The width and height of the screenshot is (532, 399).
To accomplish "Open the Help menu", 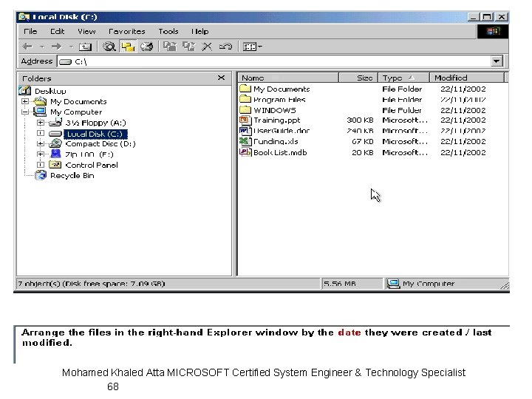I will (199, 31).
